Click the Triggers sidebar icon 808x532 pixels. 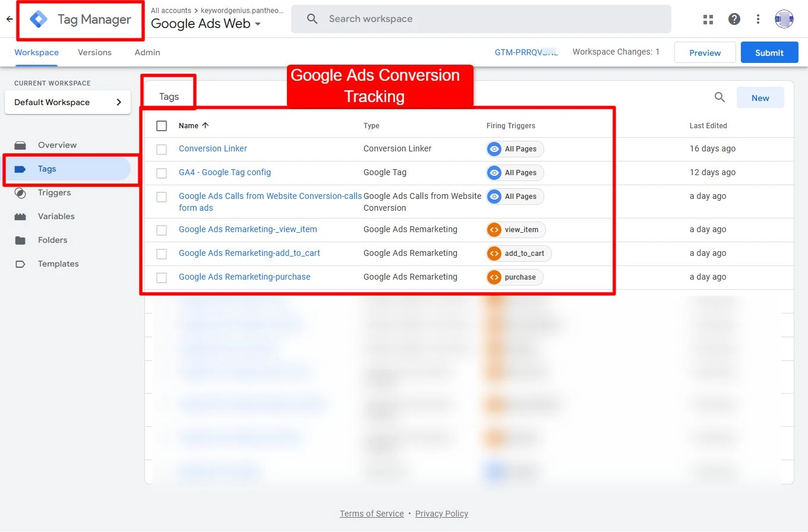pyautogui.click(x=20, y=192)
